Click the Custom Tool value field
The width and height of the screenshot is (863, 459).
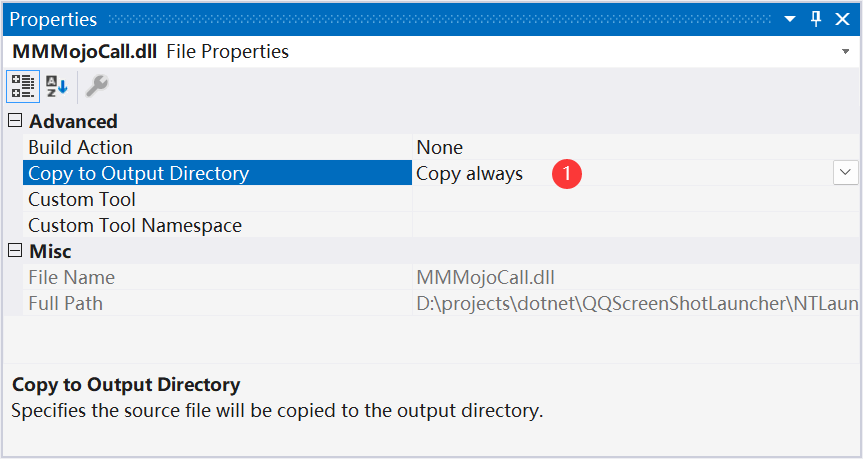pos(636,199)
